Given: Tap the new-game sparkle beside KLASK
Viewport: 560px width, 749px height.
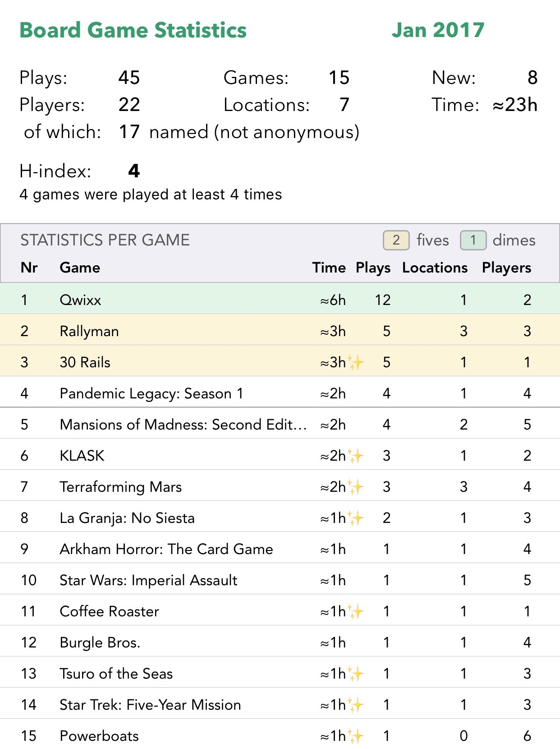Looking at the screenshot, I should (355, 456).
